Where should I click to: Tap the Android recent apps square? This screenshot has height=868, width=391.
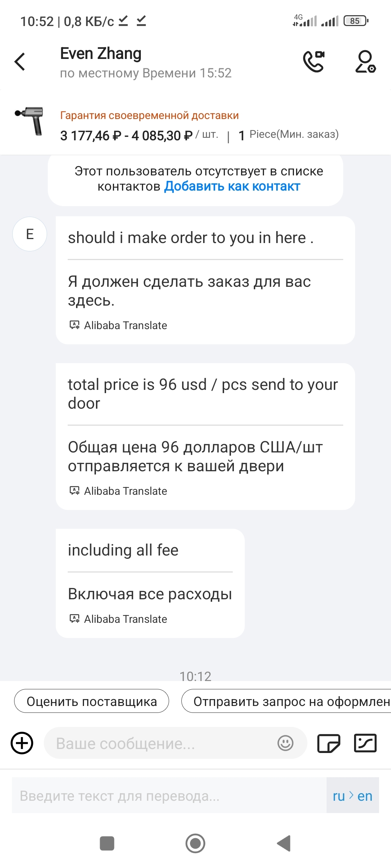tap(107, 843)
